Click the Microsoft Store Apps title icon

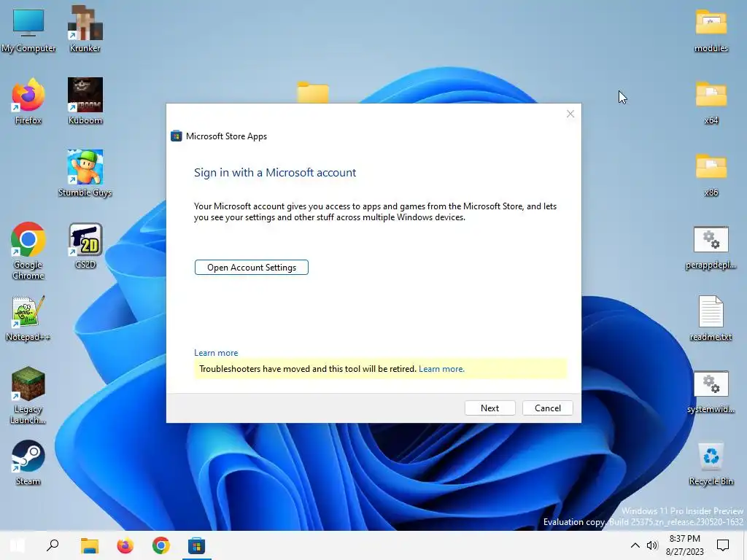[x=177, y=136]
